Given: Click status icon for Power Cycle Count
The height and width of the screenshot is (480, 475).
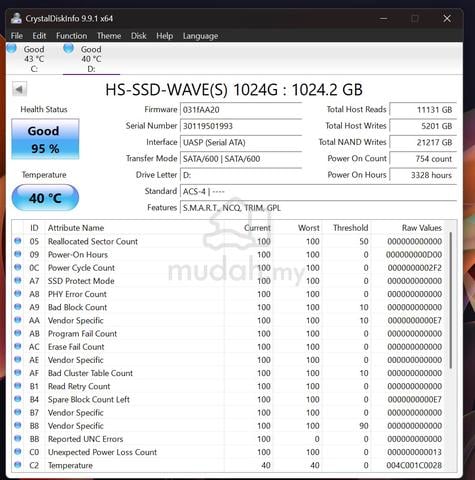Looking at the screenshot, I should pyautogui.click(x=18, y=267).
